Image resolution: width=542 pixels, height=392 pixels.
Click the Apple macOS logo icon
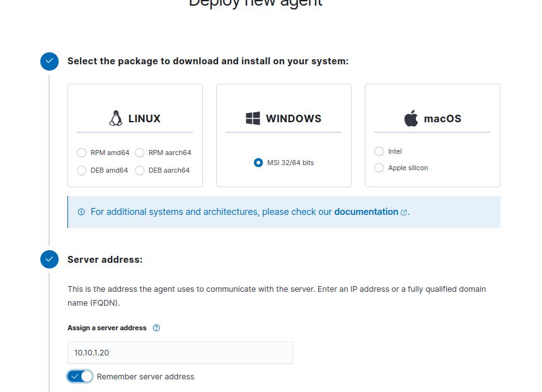(x=411, y=118)
